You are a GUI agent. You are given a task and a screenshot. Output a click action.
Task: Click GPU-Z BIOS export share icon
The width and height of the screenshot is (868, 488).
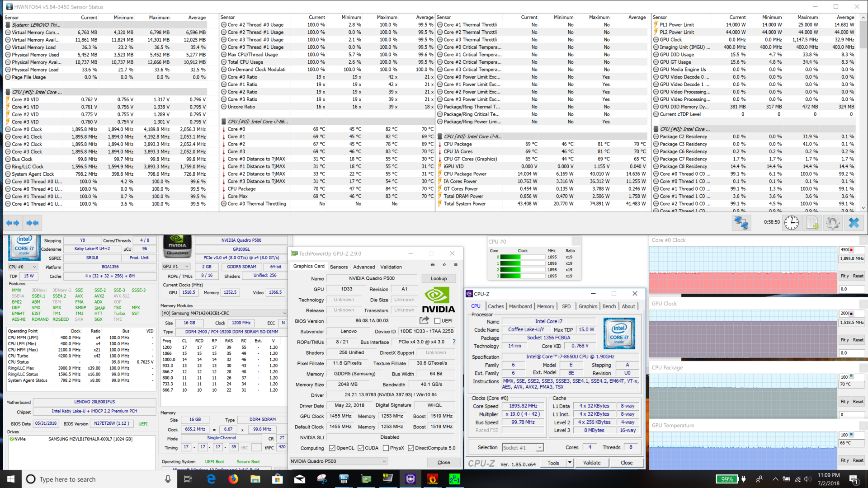coord(424,320)
